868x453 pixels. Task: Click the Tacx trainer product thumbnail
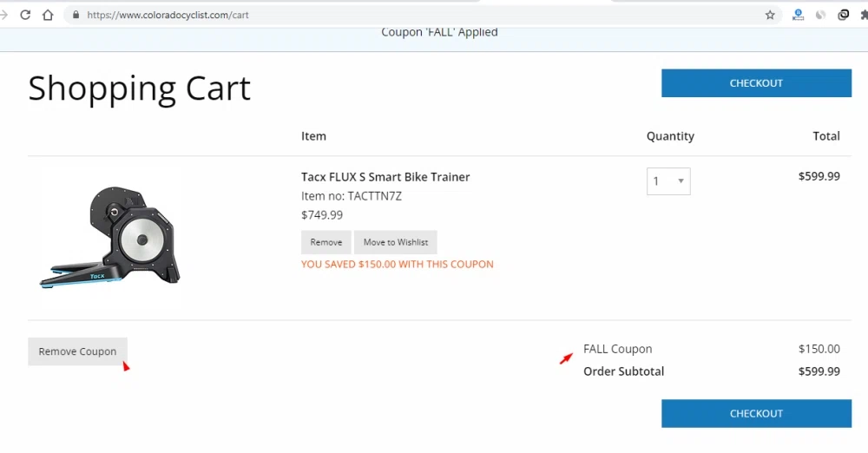(110, 236)
